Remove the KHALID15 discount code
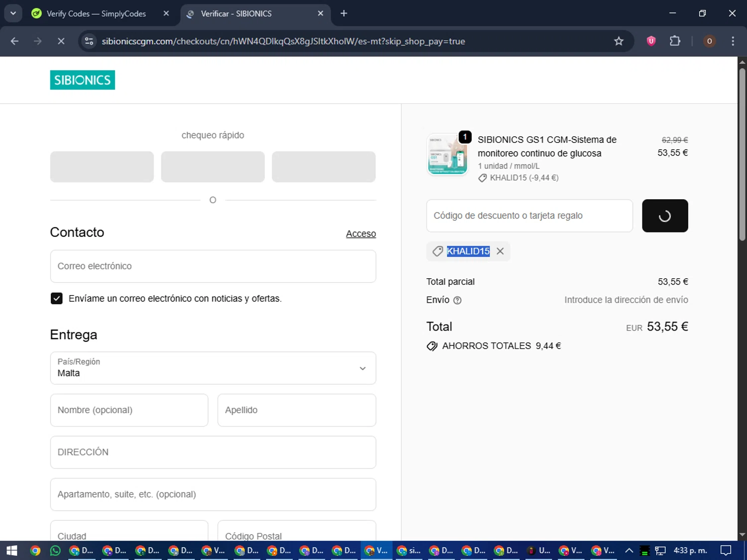747x560 pixels. 500,251
